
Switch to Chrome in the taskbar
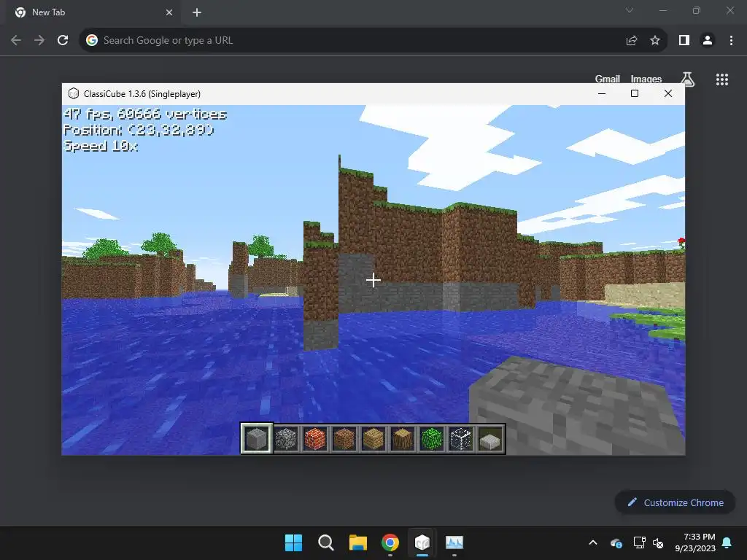click(390, 542)
